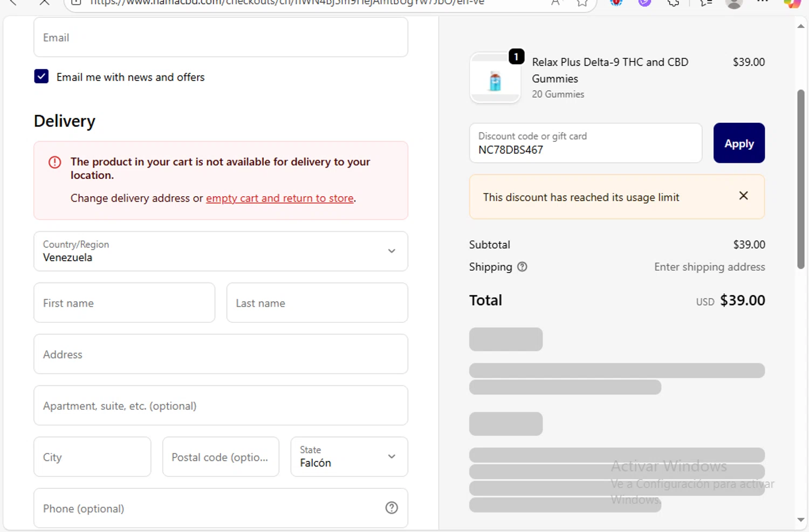Expand the State dropdown showing Falcón
Image resolution: width=809 pixels, height=532 pixels.
click(x=349, y=457)
